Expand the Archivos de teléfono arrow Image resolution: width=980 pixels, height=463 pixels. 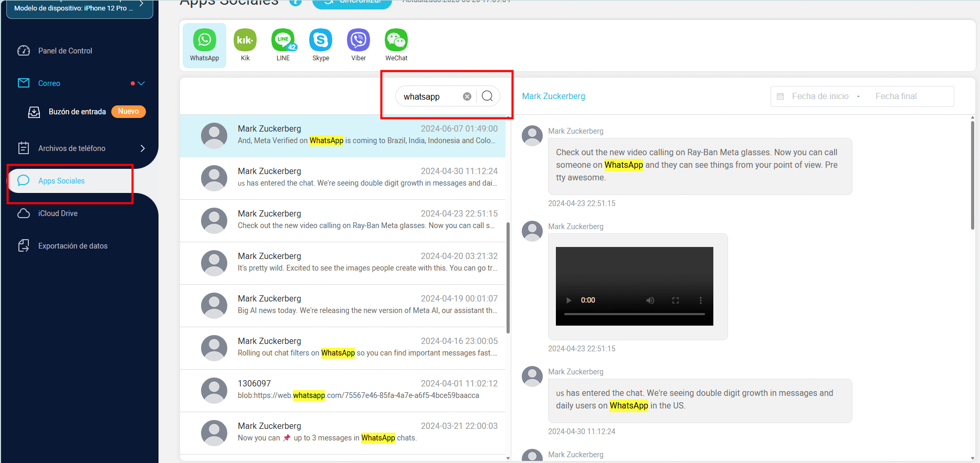(143, 148)
